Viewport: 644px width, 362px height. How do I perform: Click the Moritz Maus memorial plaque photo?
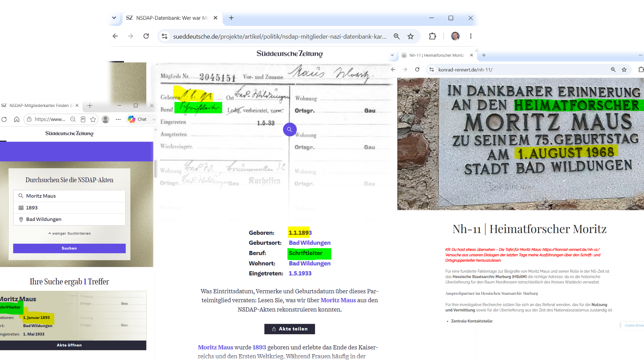(x=521, y=144)
